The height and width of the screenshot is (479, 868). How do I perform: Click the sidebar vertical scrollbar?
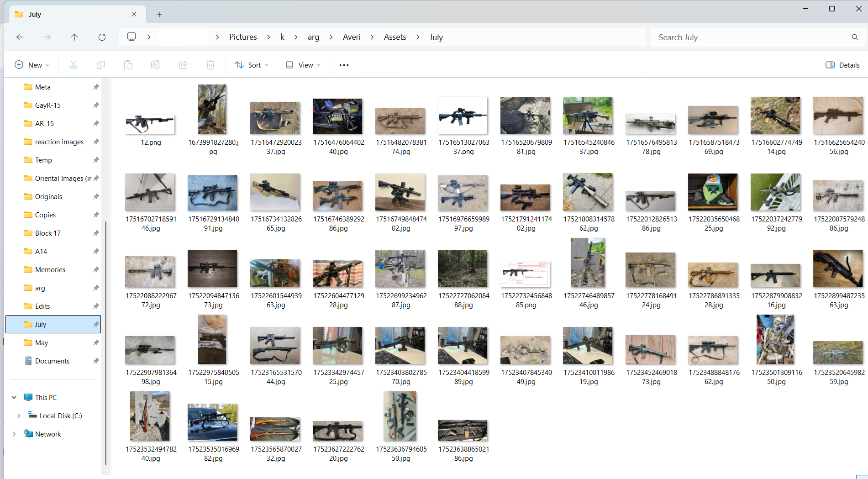105,342
